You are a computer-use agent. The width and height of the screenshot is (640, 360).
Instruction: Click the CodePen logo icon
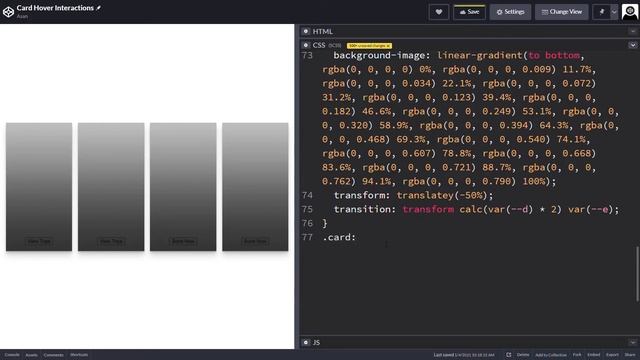click(8, 12)
